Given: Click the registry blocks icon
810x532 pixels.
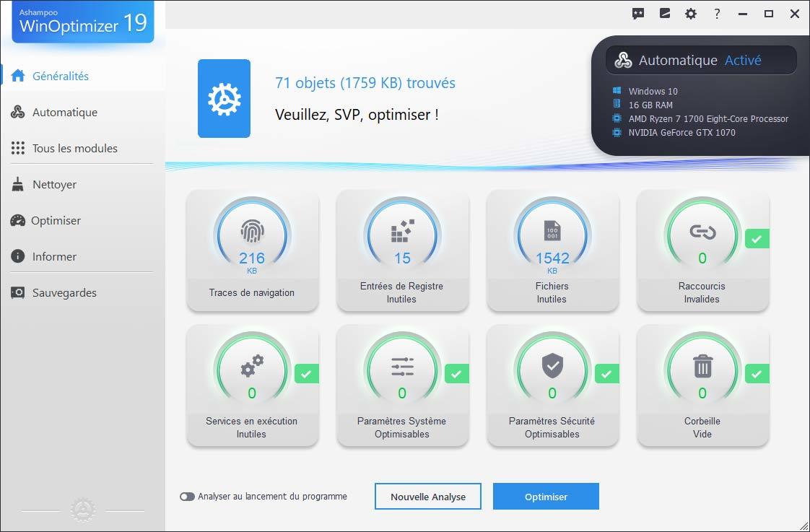Looking at the screenshot, I should tap(402, 231).
